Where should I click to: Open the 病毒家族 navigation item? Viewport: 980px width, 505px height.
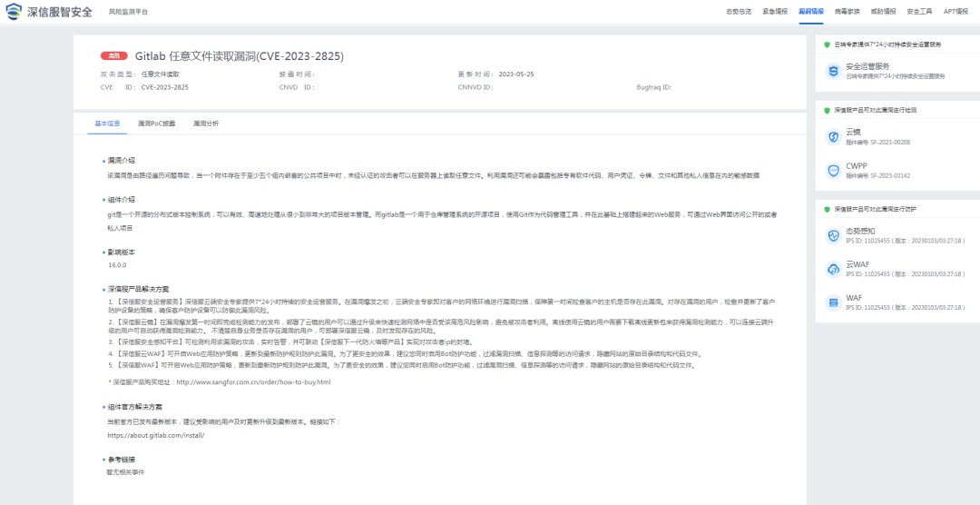(847, 12)
